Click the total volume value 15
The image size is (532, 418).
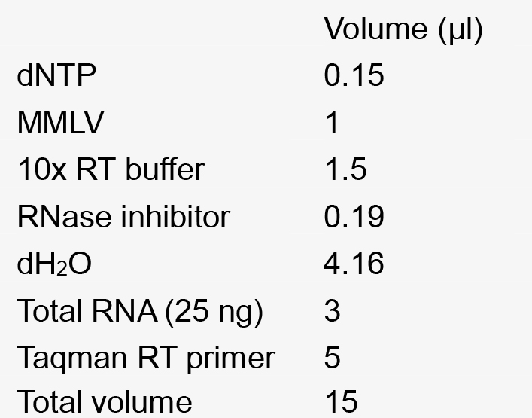pos(342,401)
